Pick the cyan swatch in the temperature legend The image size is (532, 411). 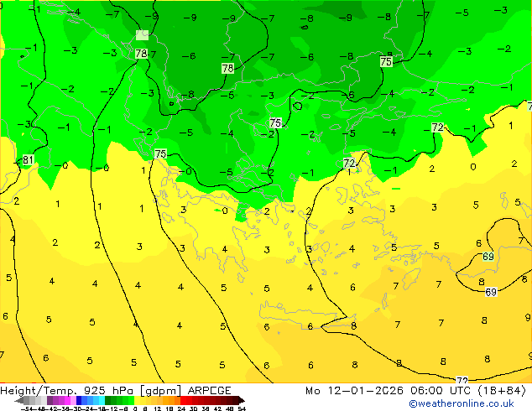(102, 400)
